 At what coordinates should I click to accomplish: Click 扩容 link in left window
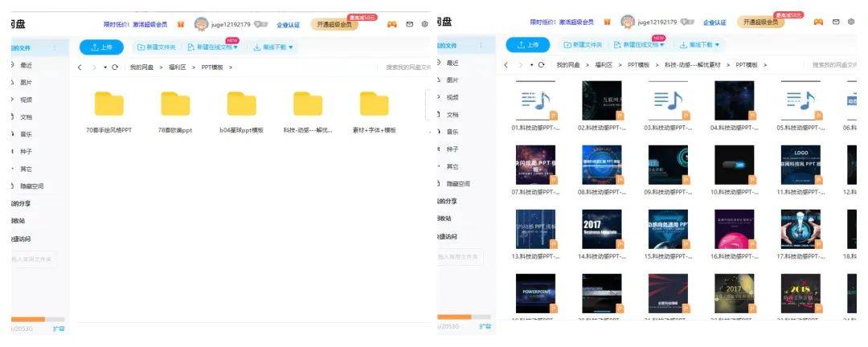pyautogui.click(x=59, y=329)
